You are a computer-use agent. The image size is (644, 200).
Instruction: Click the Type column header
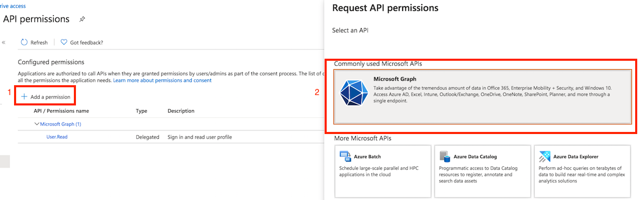point(141,111)
